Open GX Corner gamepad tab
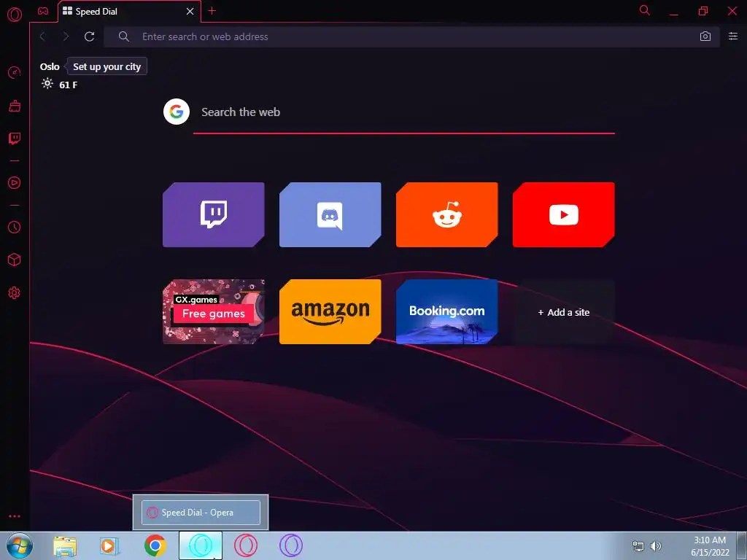Image resolution: width=747 pixels, height=560 pixels. pos(43,11)
